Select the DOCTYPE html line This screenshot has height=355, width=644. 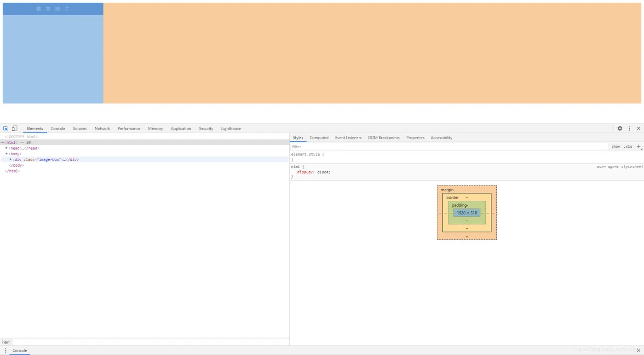coord(21,137)
